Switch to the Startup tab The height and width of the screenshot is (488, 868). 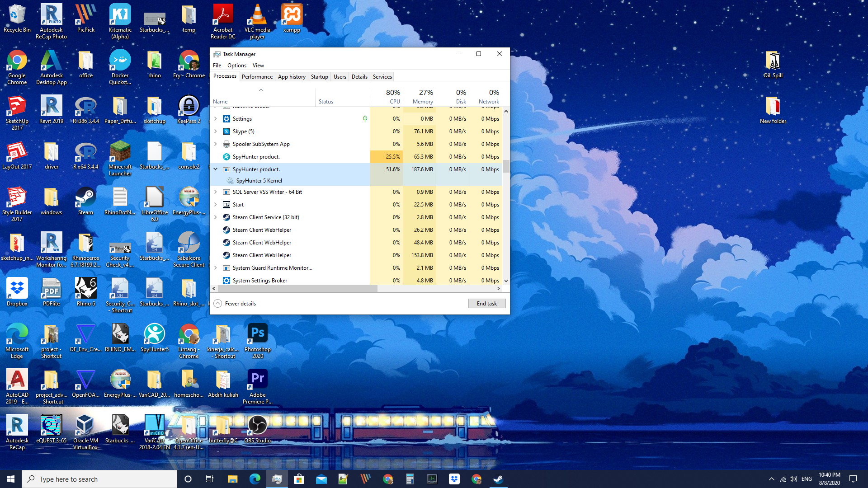coord(320,77)
